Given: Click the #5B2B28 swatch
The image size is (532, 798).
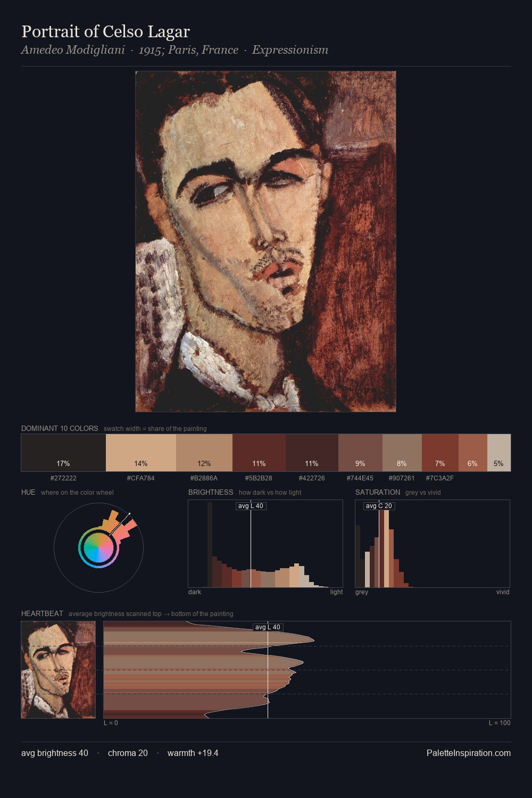Looking at the screenshot, I should point(259,453).
